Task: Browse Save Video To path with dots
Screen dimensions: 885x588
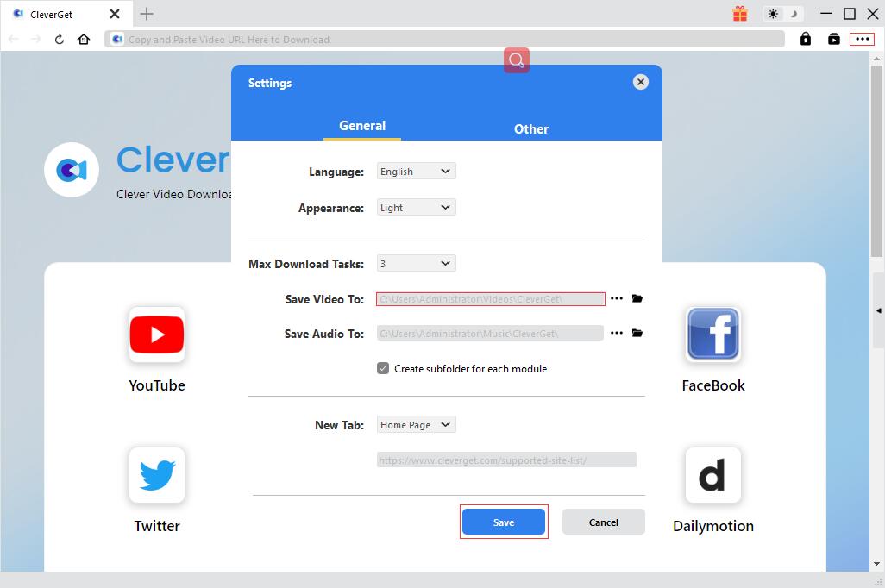Action: coord(617,298)
